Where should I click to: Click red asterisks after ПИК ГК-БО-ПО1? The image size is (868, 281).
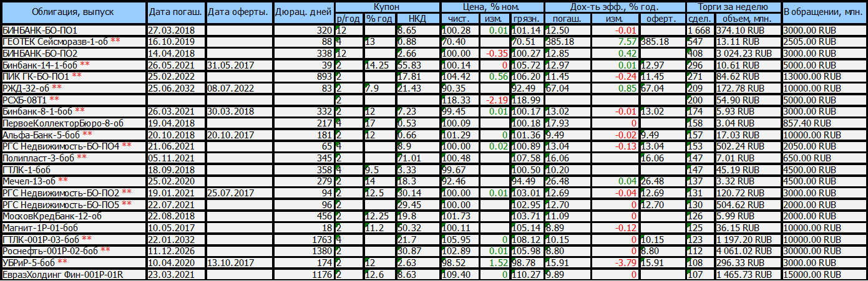pos(77,76)
